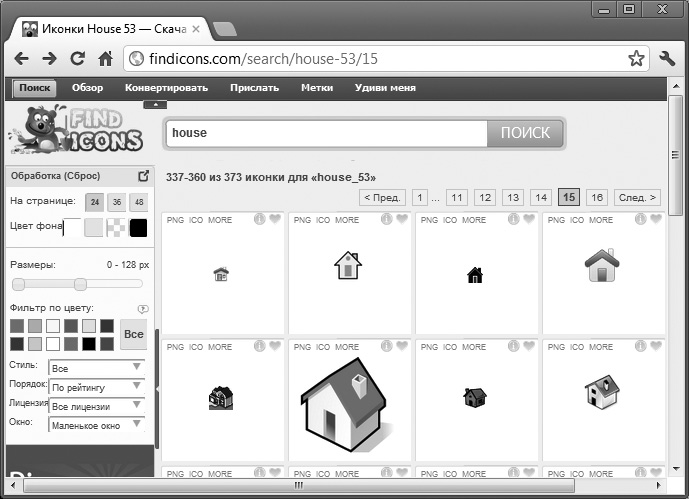Viewport: 689px width, 499px height.
Task: Select the Метки menu item
Action: (x=317, y=88)
